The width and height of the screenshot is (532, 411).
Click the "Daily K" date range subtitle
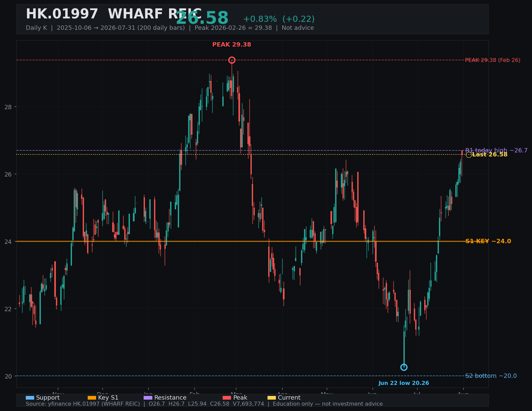[x=170, y=28]
